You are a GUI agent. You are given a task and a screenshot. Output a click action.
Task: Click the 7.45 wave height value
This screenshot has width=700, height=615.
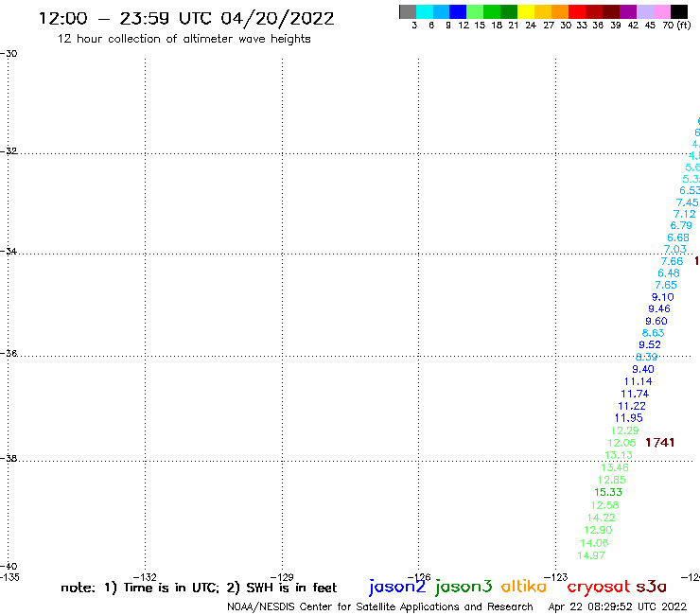coord(687,202)
